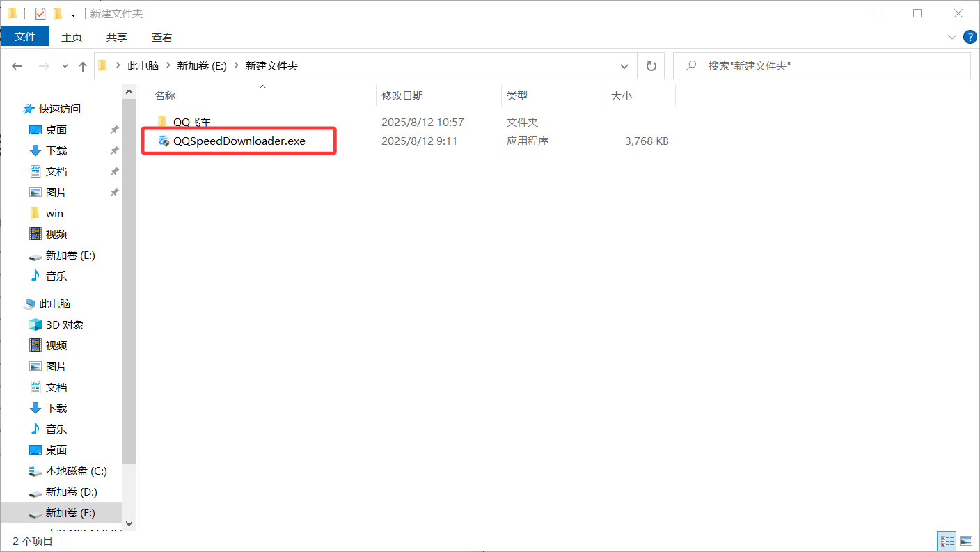Sort by the 修改日期 column header
Image resolution: width=980 pixels, height=552 pixels.
[x=438, y=95]
